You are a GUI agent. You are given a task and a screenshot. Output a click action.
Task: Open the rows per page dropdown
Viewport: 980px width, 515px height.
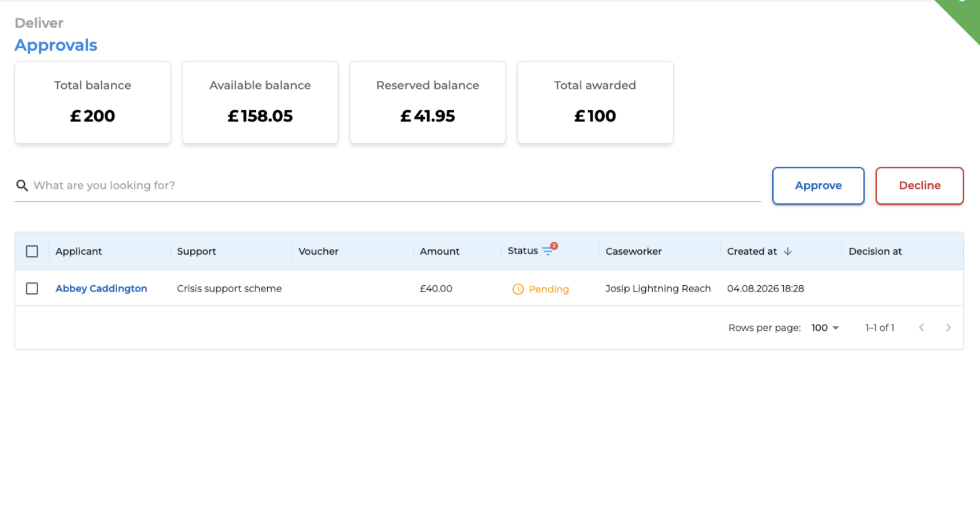point(825,327)
